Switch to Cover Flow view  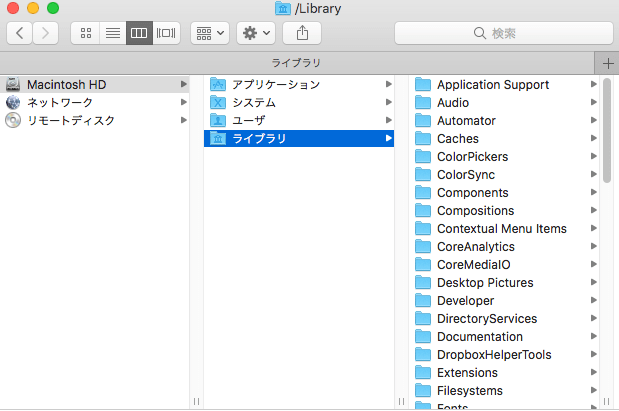(x=166, y=33)
